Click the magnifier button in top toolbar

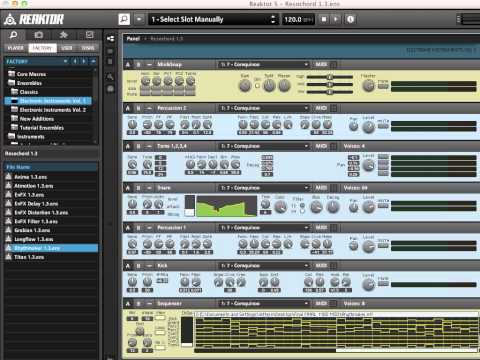[124, 19]
